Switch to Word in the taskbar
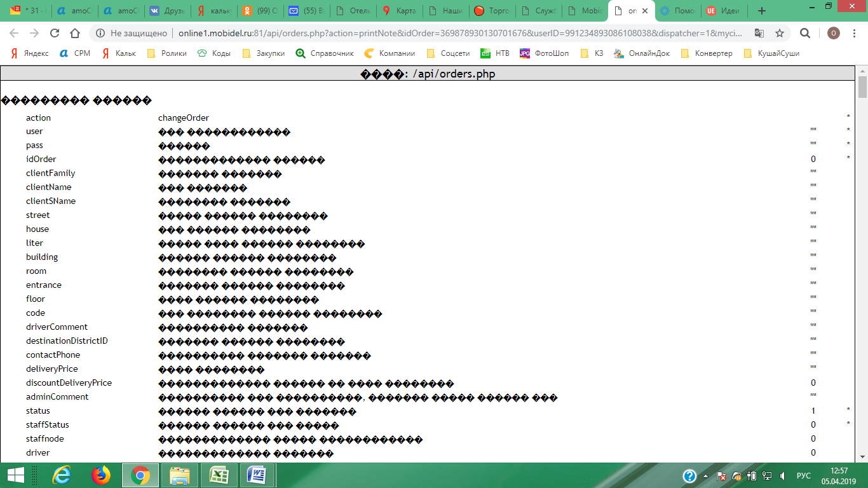Screen dimensions: 868x488 click(x=259, y=475)
